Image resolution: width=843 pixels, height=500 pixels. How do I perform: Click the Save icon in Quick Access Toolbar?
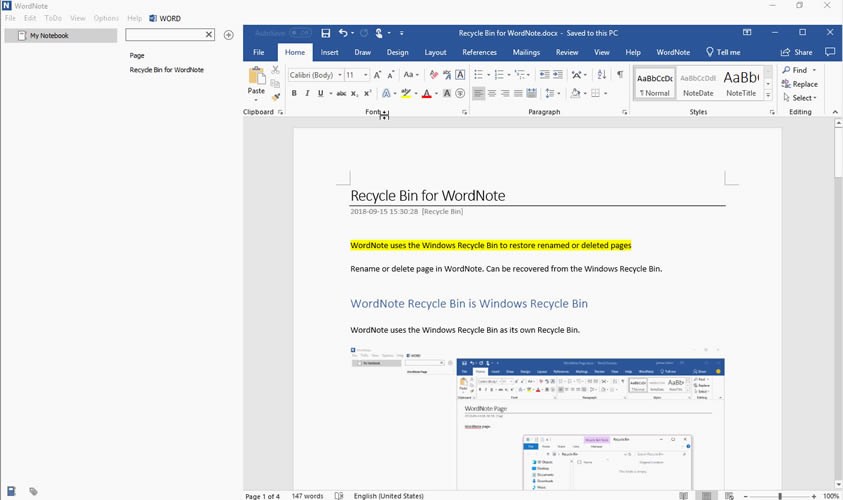326,33
